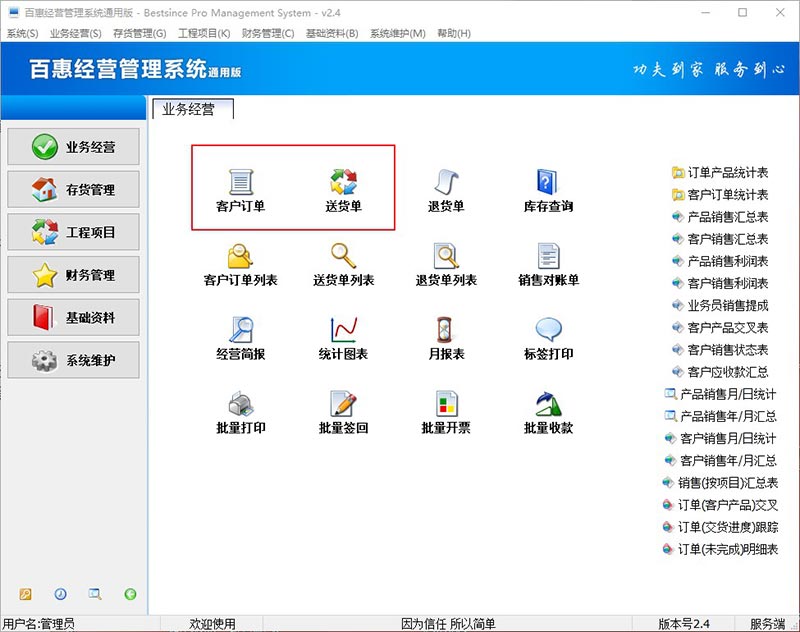Open the 送货单列表 magnifier icon

pyautogui.click(x=343, y=256)
